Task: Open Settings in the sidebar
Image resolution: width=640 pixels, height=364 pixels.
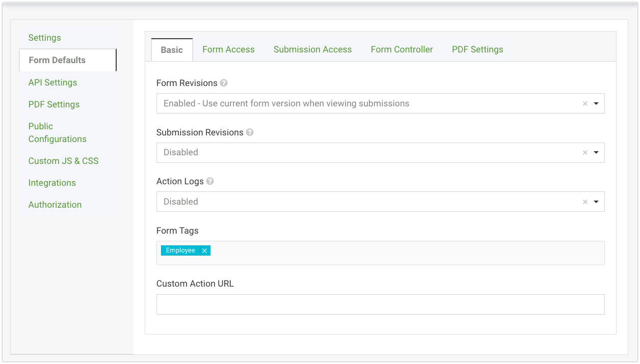Action: (44, 38)
